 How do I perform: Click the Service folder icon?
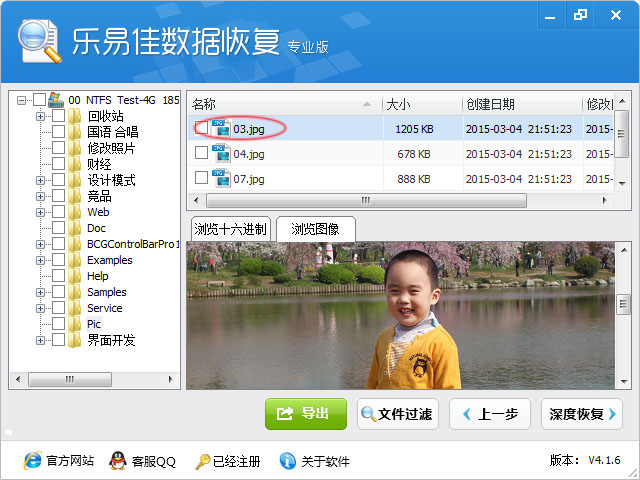[x=74, y=308]
